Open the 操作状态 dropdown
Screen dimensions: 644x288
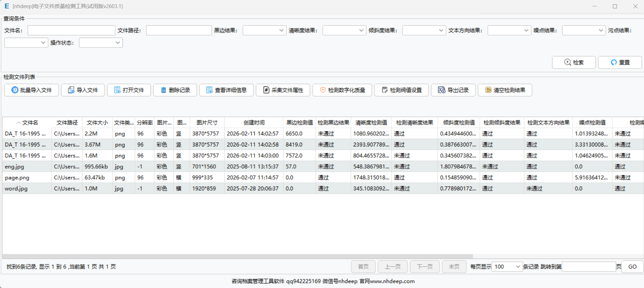(101, 42)
